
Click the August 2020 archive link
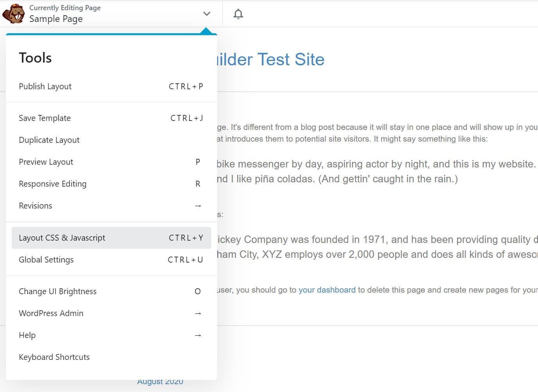point(160,381)
